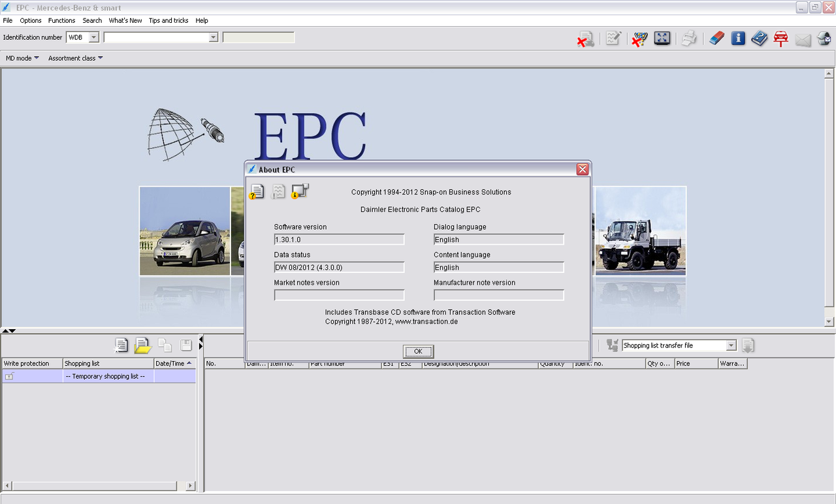Click the Software version field 1.30.1.0
The image size is (836, 504).
click(339, 240)
